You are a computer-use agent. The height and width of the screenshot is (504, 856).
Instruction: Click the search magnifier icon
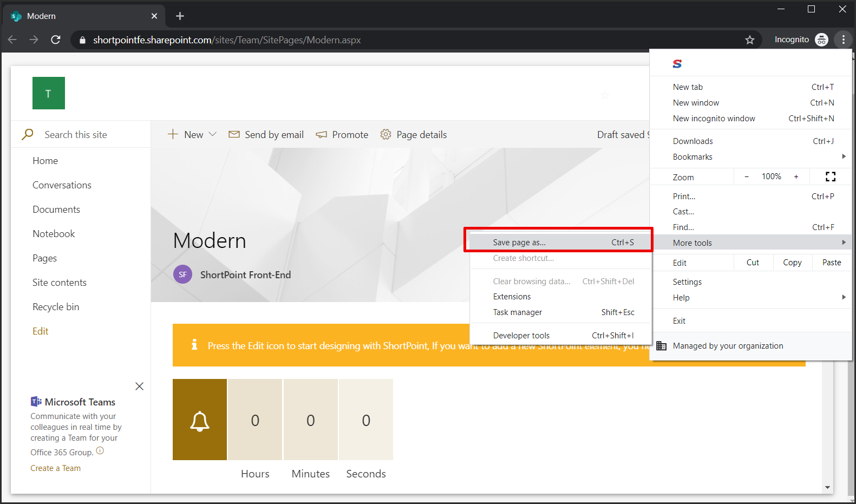(28, 134)
